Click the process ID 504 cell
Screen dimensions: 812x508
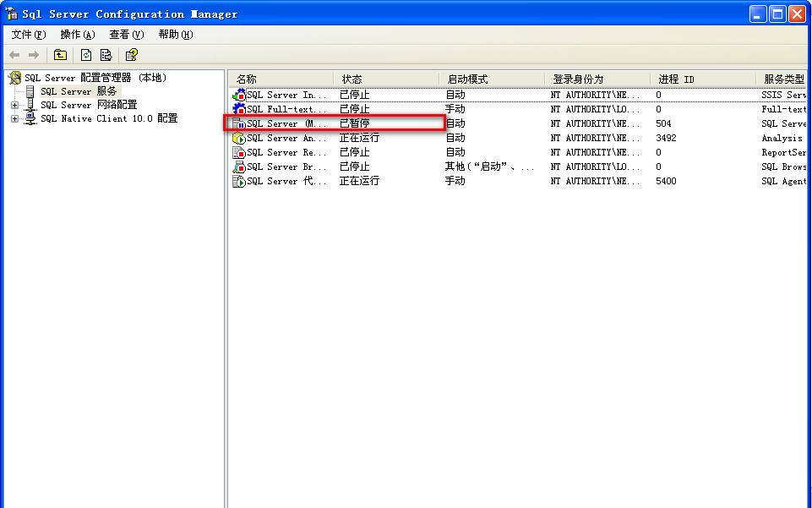(663, 123)
